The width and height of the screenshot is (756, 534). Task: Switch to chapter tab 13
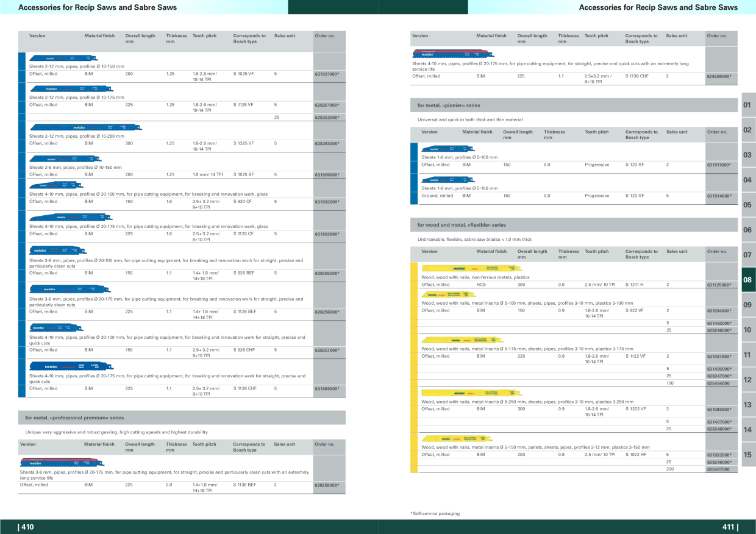(x=747, y=405)
